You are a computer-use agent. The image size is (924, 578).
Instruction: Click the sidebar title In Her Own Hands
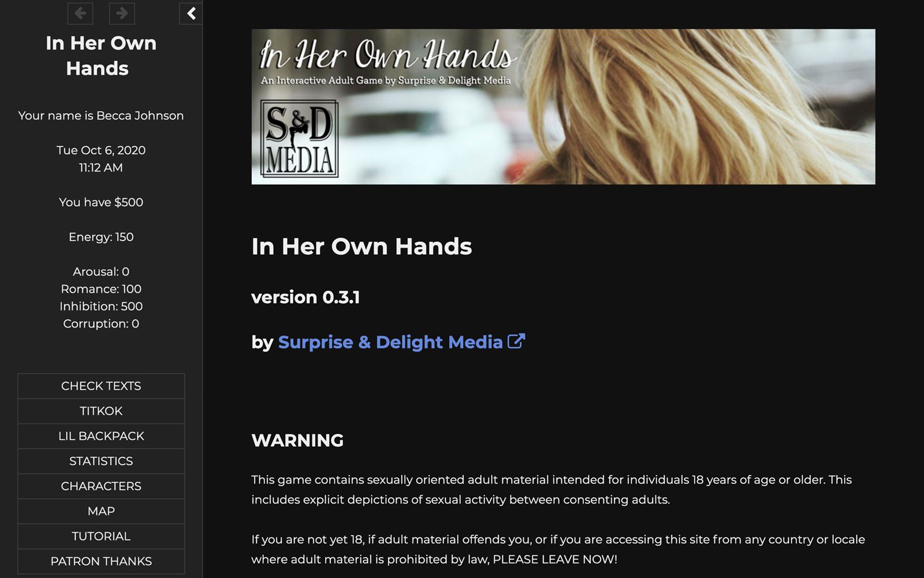(101, 55)
